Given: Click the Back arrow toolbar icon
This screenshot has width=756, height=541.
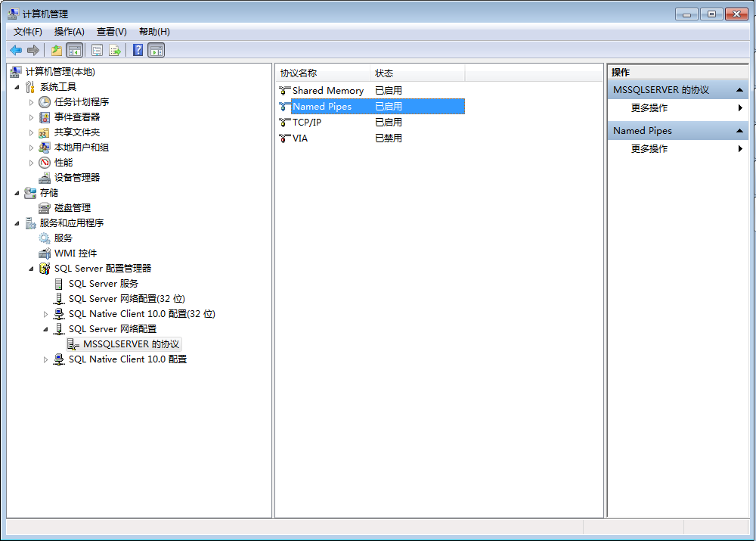Looking at the screenshot, I should [16, 50].
